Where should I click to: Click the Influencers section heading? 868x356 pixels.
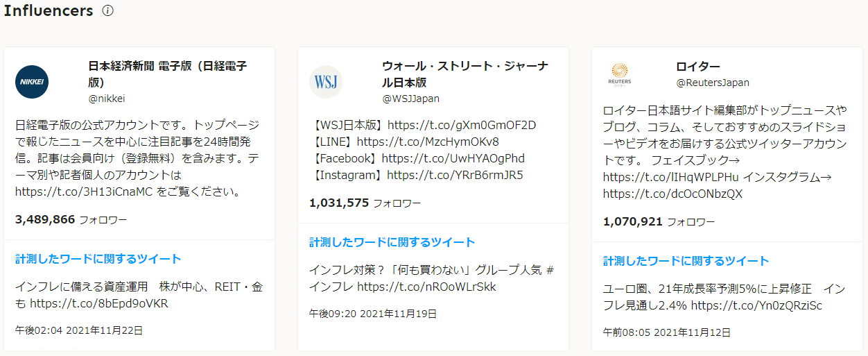click(49, 10)
